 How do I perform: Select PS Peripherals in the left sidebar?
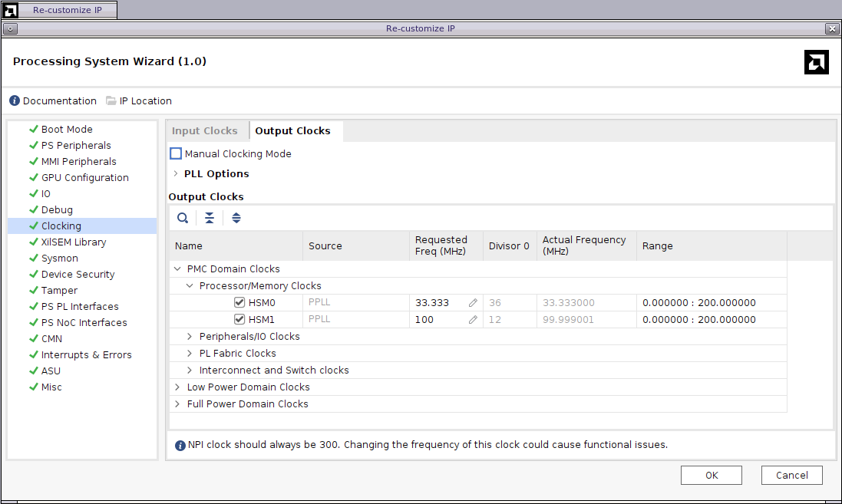click(x=75, y=146)
